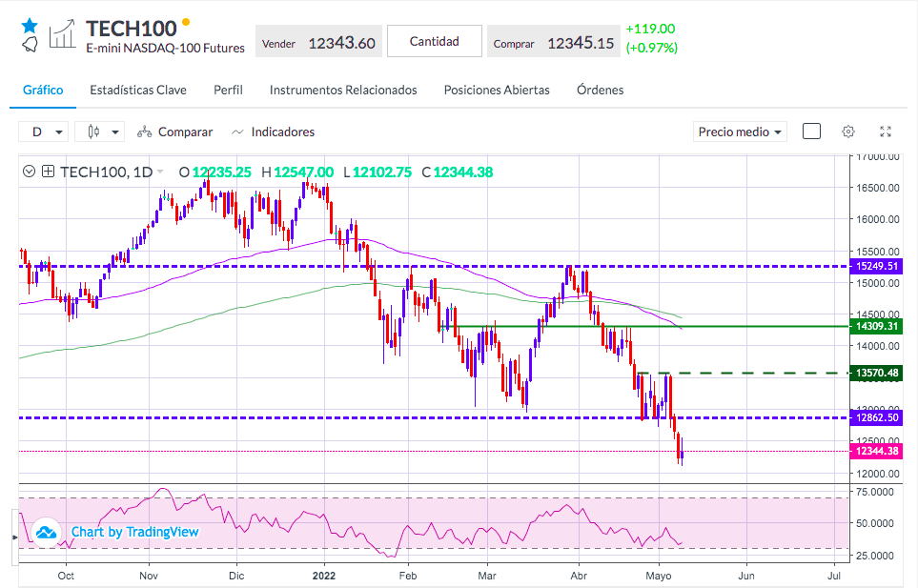The height and width of the screenshot is (588, 918).
Task: Click the 2022 label on time axis
Action: click(x=324, y=576)
